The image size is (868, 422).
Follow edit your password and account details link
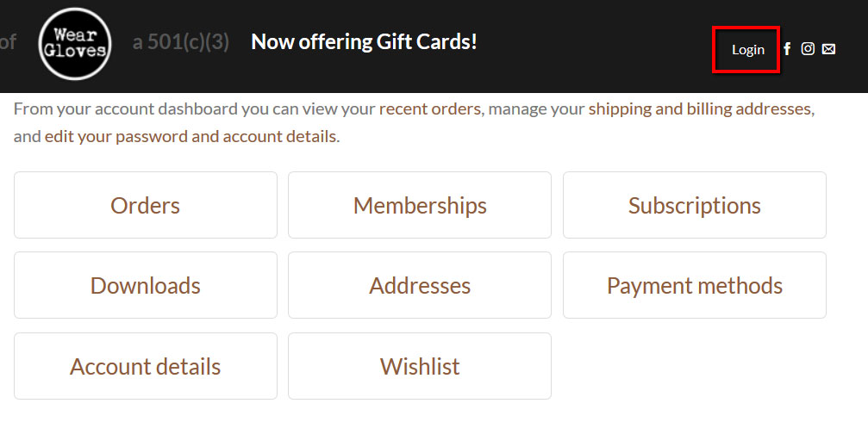pyautogui.click(x=191, y=136)
